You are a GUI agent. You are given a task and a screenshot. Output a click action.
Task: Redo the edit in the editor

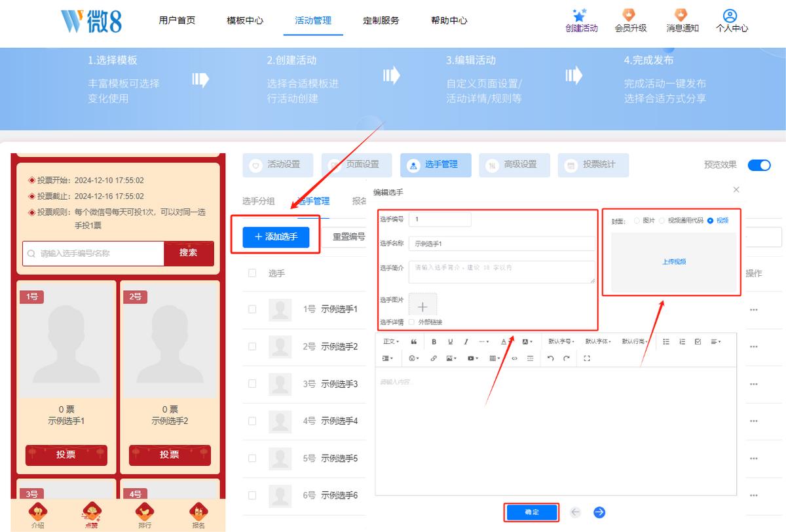pos(567,358)
